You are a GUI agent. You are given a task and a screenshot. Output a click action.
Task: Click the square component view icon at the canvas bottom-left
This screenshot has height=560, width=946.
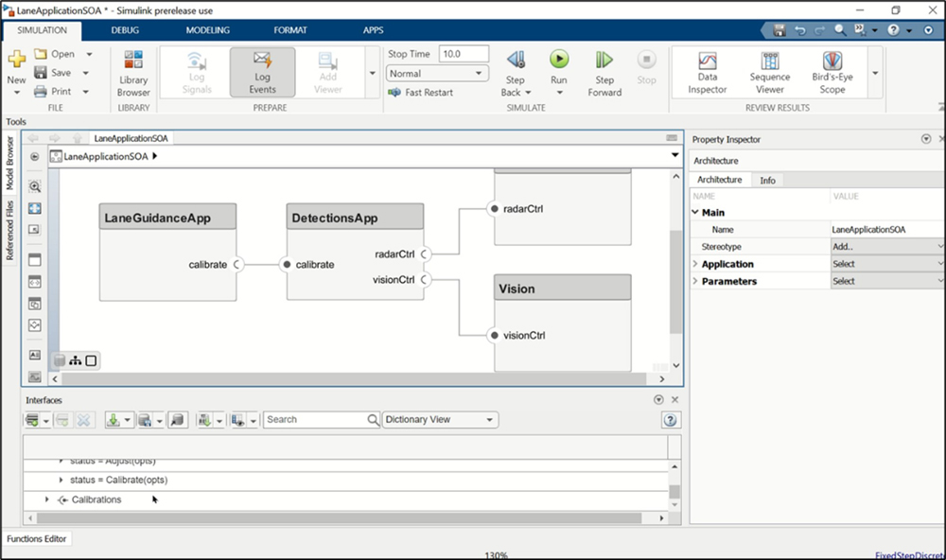pos(91,360)
